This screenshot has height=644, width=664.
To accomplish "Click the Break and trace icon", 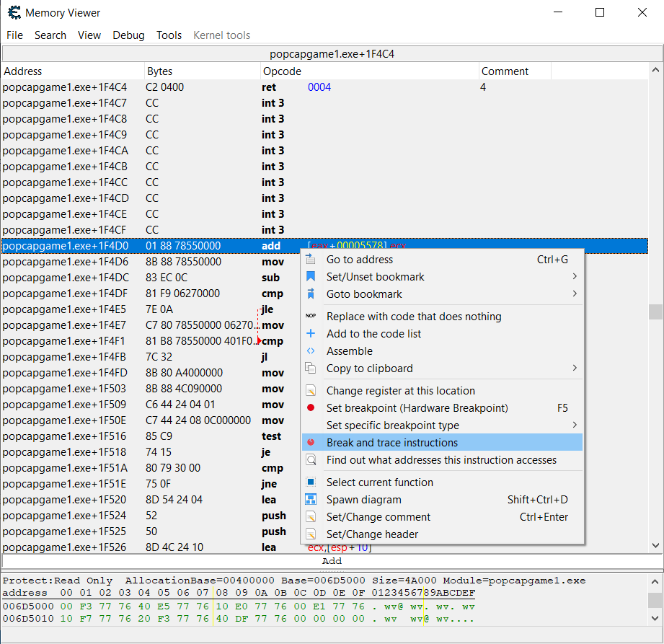I will click(311, 442).
